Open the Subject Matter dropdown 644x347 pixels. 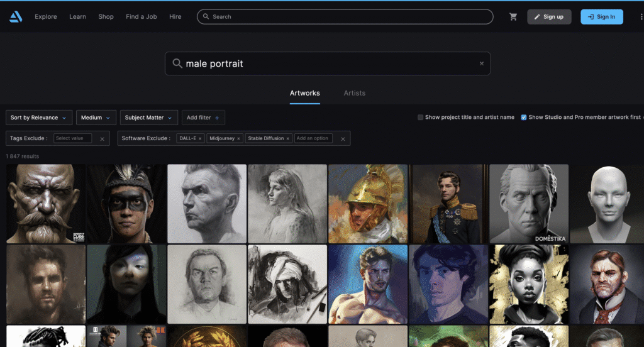pos(148,118)
